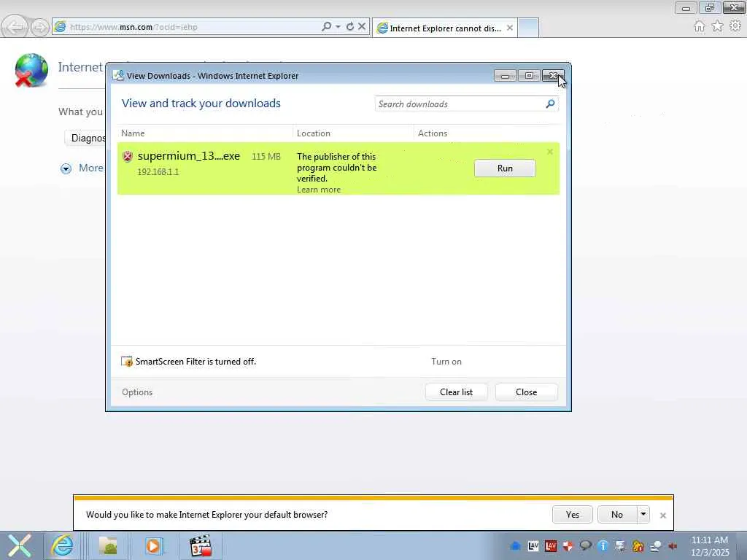The image size is (747, 560).
Task: Click the msn.com address bar
Action: (x=190, y=27)
